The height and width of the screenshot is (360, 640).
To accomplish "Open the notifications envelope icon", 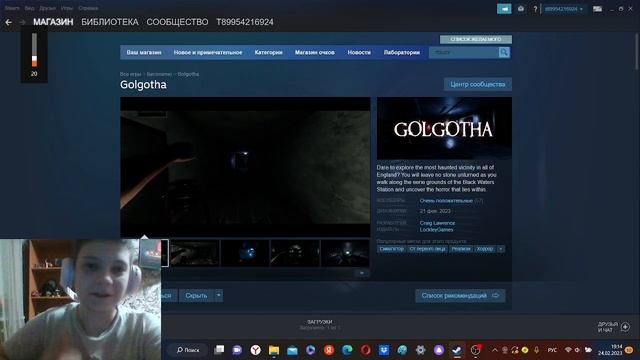I will [x=521, y=9].
